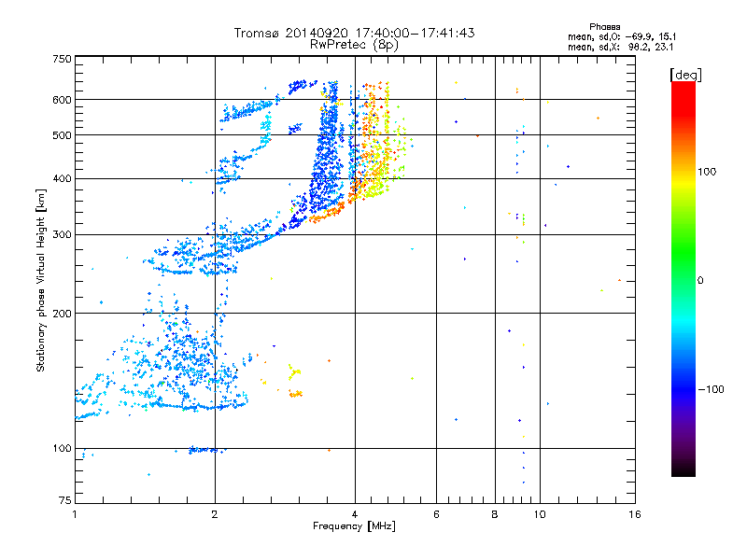Click the '500' height axis tick label
This screenshot has height=560, width=747.
pos(62,135)
